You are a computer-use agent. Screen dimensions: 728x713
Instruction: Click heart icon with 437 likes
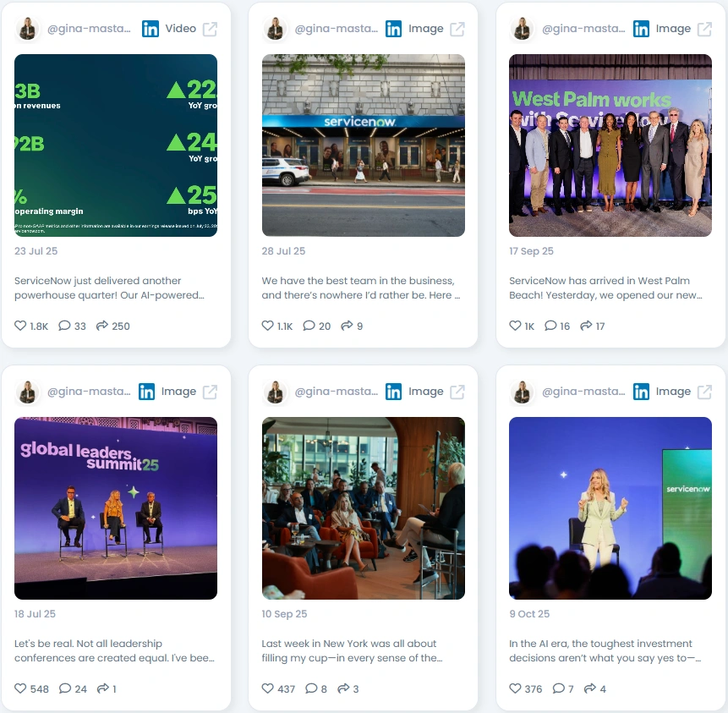coord(268,688)
